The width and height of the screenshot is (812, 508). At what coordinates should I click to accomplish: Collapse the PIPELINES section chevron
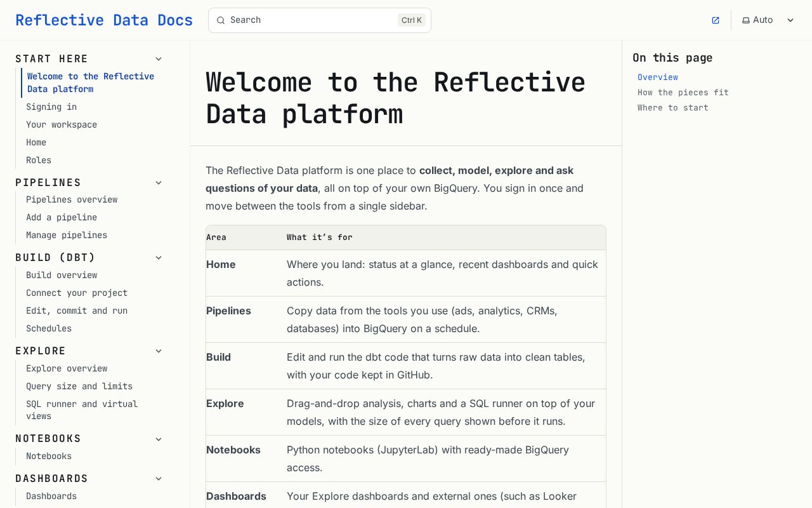pos(159,183)
